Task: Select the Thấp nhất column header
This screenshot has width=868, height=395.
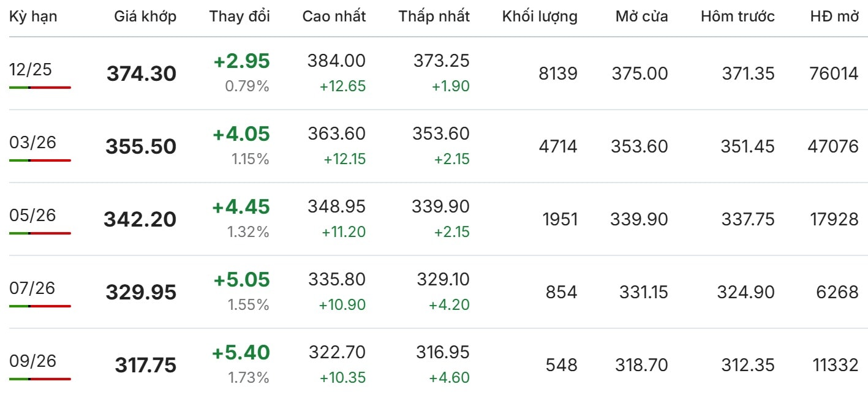Action: coord(434,17)
